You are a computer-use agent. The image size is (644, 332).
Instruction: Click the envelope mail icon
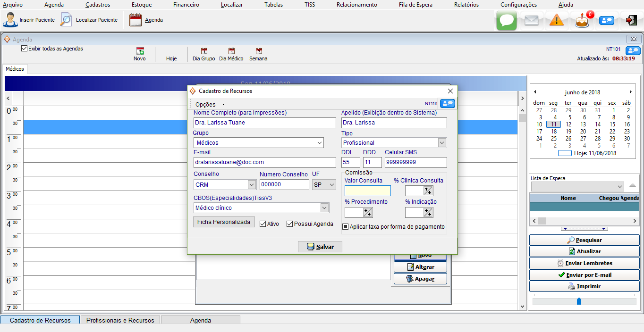click(532, 20)
